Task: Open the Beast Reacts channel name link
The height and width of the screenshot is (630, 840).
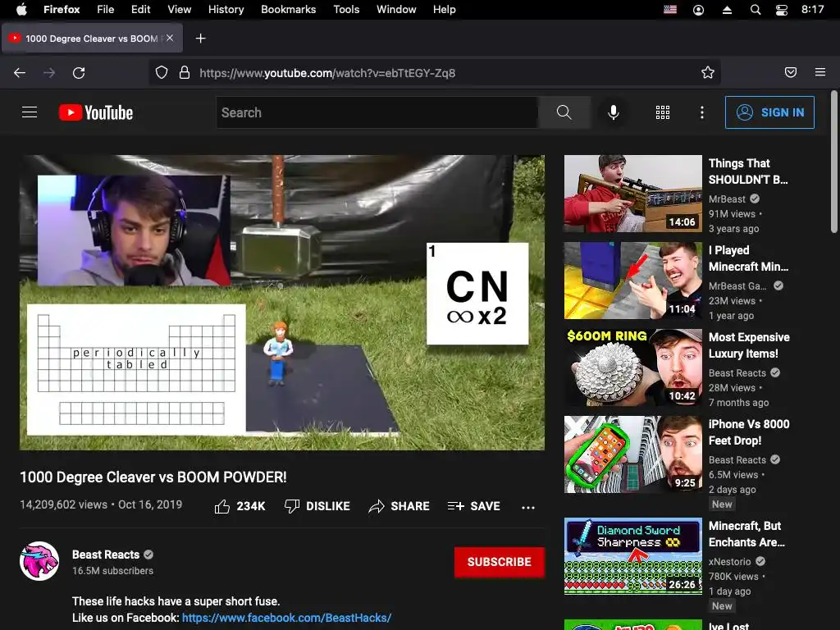Action: point(106,555)
